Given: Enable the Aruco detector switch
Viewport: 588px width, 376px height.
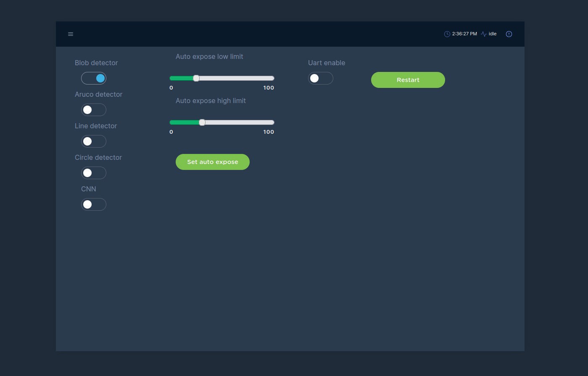Looking at the screenshot, I should pyautogui.click(x=94, y=110).
